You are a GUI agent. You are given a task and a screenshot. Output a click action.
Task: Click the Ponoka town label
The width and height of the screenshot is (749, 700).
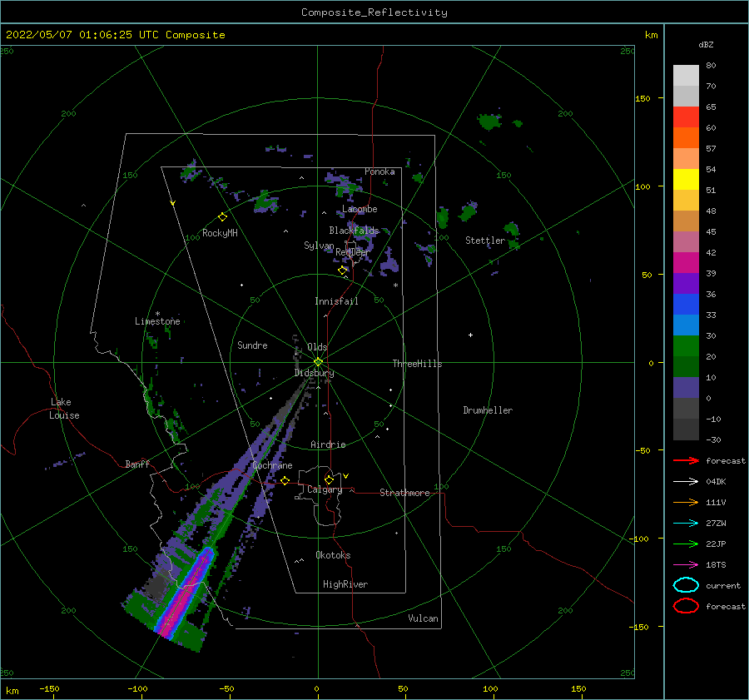(x=379, y=171)
